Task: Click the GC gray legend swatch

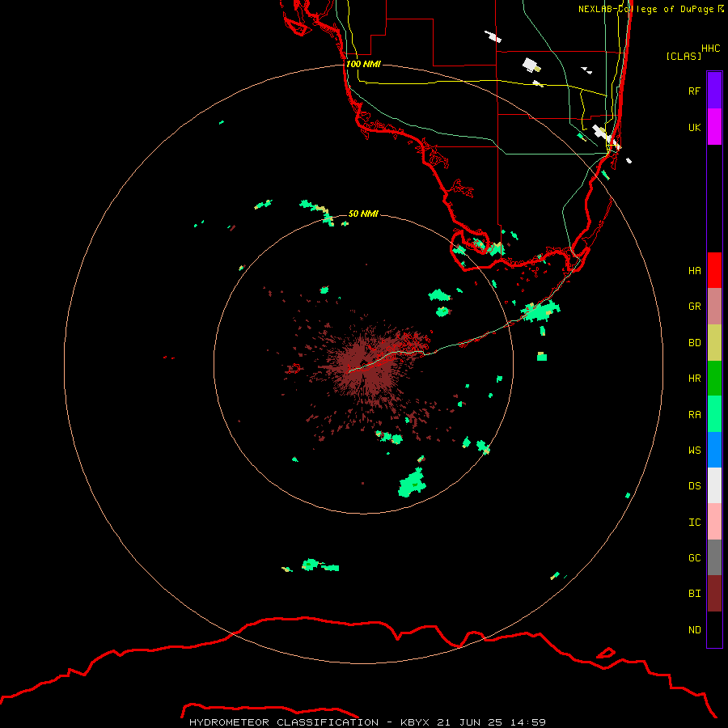Action: click(714, 557)
